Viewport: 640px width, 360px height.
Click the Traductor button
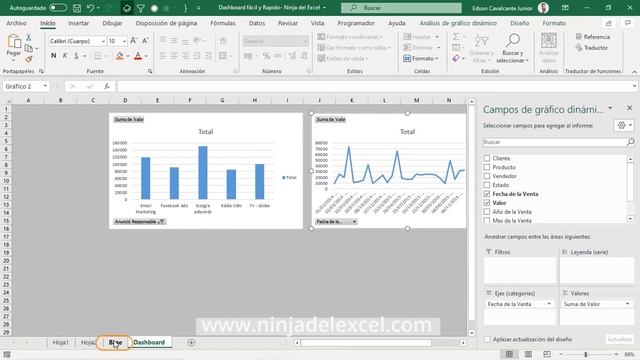click(x=592, y=48)
